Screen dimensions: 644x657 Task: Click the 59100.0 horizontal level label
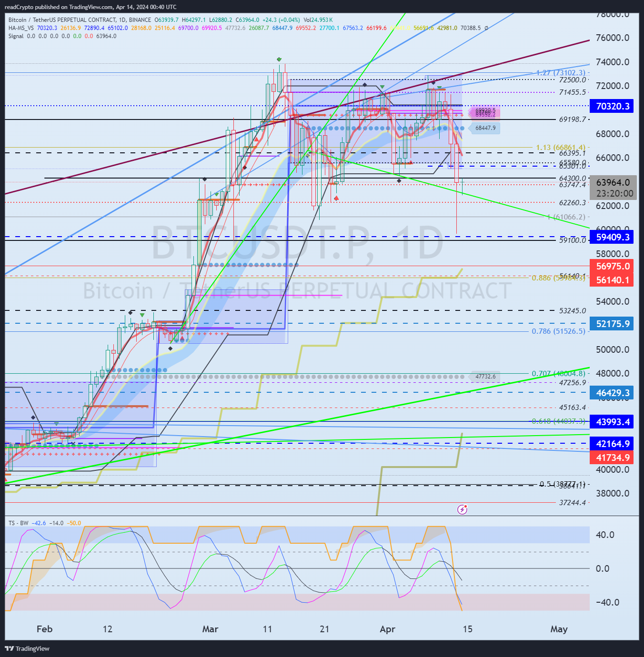tap(573, 240)
